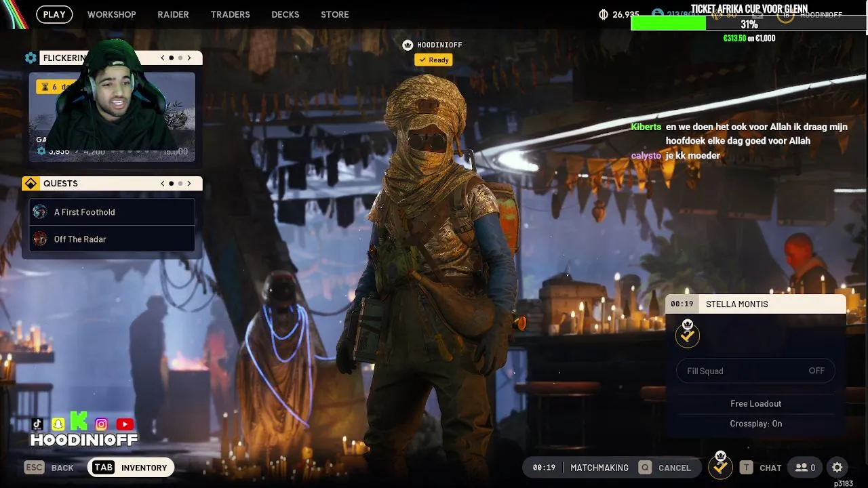Open the Flickering event card thumbnail

[112, 117]
